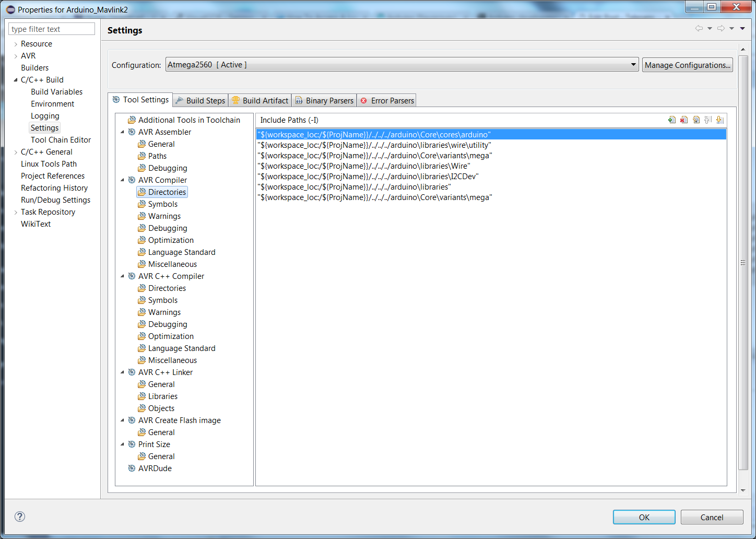Expand the C/C++ General node
The image size is (756, 539).
[x=16, y=153]
